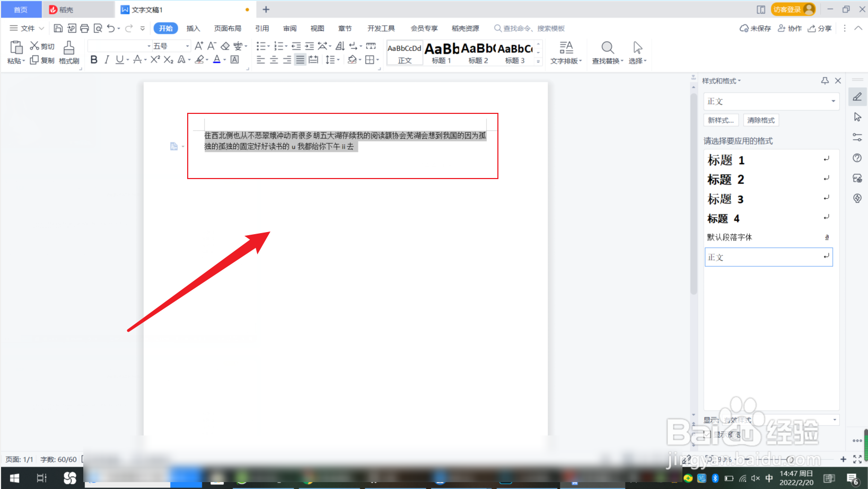This screenshot has height=489, width=868.
Task: Click the zoom in plus button
Action: tap(843, 459)
